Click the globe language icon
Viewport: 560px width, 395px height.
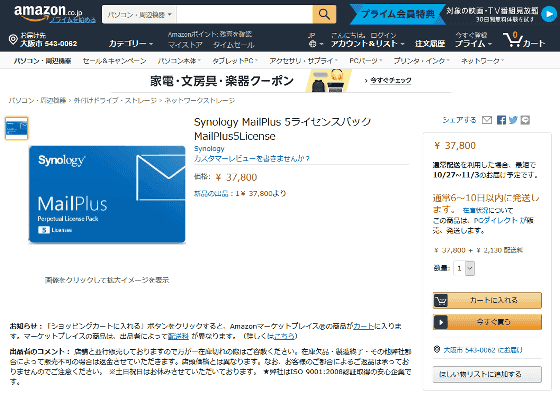point(312,44)
